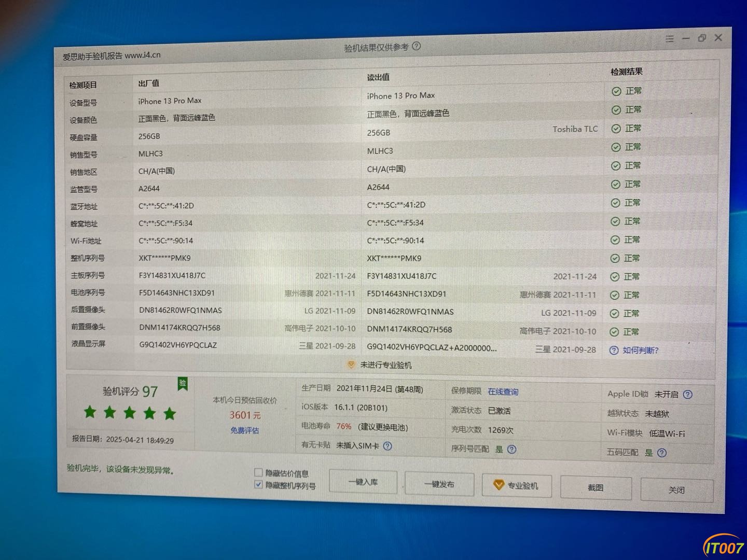Click the fifth green rating star
Screen dimensions: 747x560
pyautogui.click(x=170, y=413)
